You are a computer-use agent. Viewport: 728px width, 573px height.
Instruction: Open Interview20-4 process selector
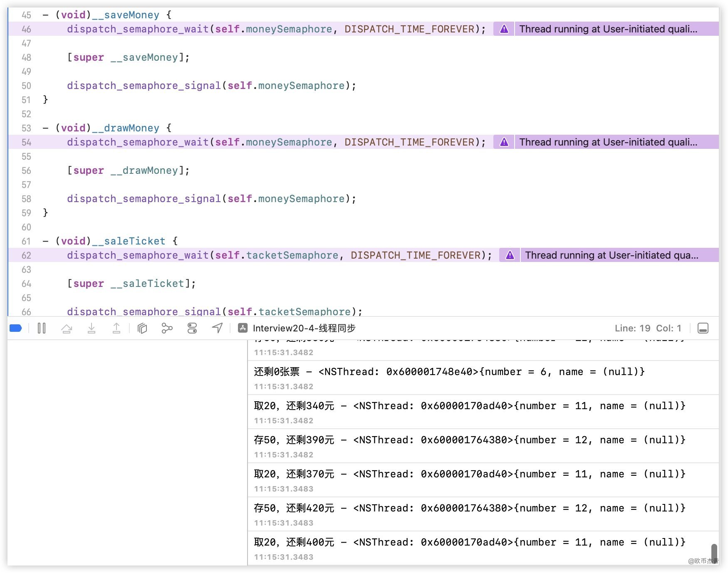point(297,328)
